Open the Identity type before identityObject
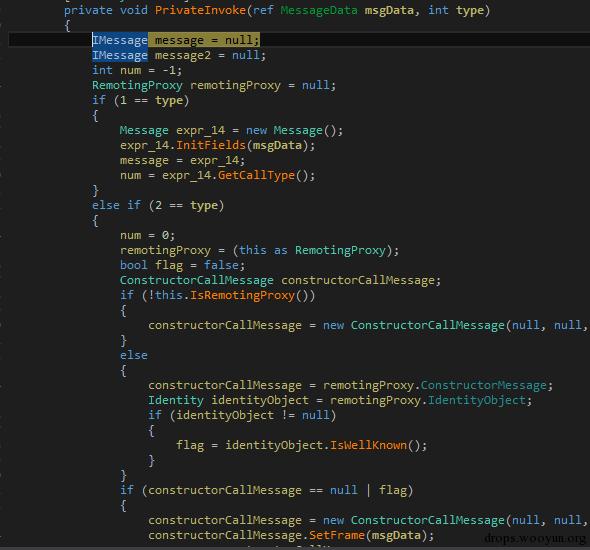This screenshot has height=550, width=590. 176,400
